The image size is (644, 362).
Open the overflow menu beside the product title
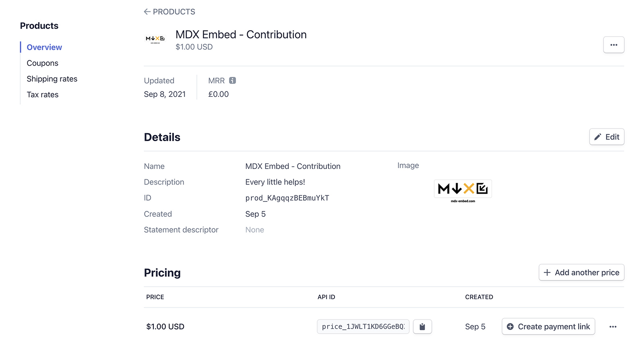[x=613, y=45]
